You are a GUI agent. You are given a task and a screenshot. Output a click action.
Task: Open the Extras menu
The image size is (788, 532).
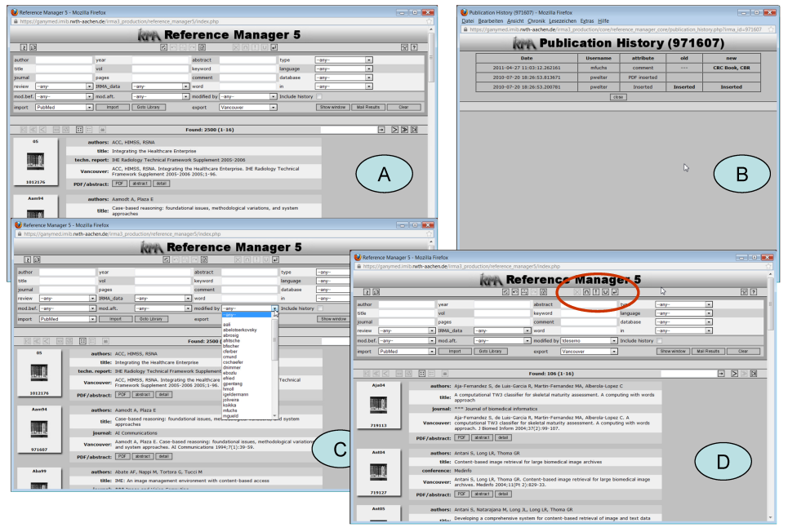pyautogui.click(x=587, y=21)
